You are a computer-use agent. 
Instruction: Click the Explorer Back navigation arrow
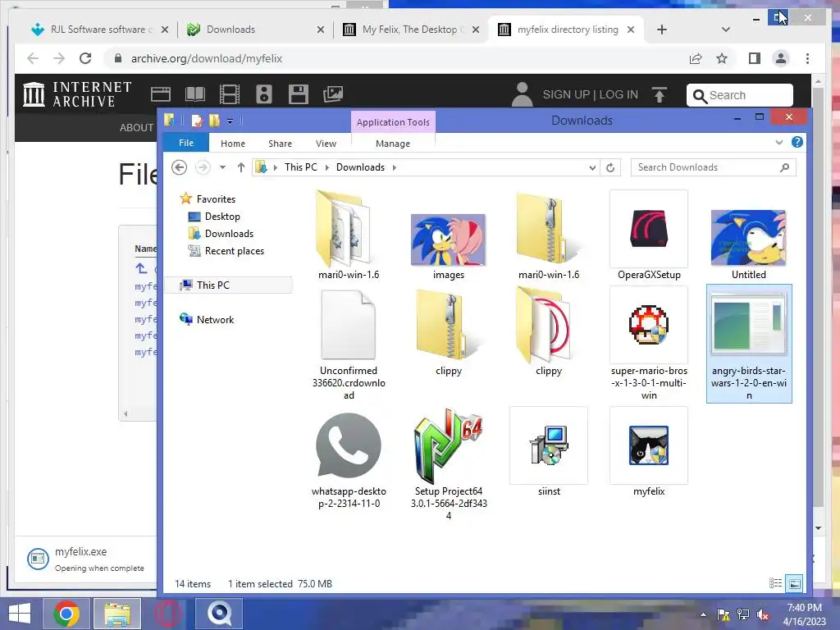pos(180,167)
